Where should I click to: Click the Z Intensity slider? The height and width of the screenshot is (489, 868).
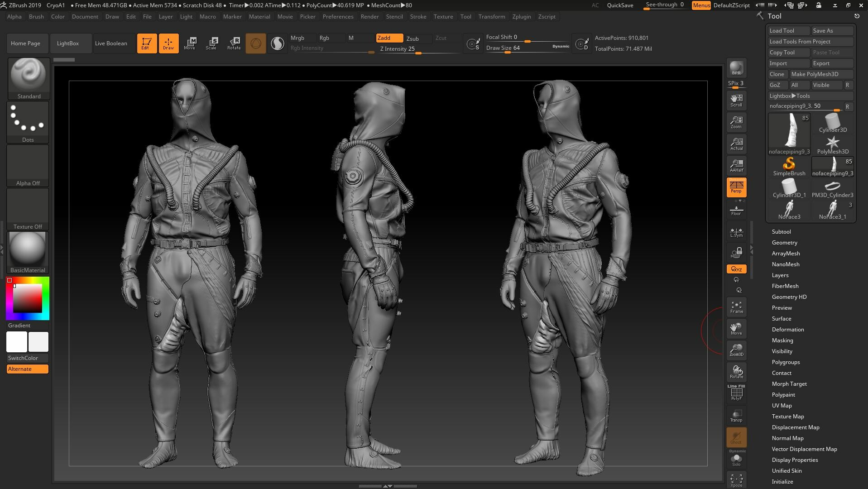pos(419,49)
